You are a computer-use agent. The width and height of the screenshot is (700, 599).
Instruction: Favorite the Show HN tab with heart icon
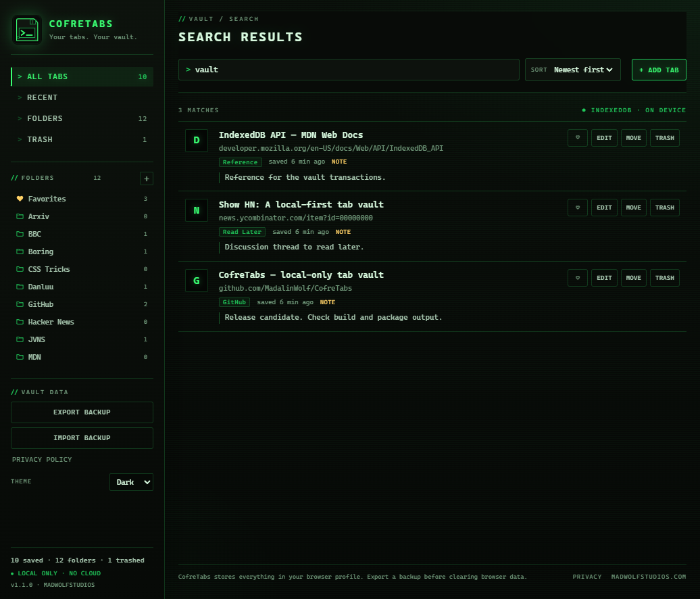578,208
